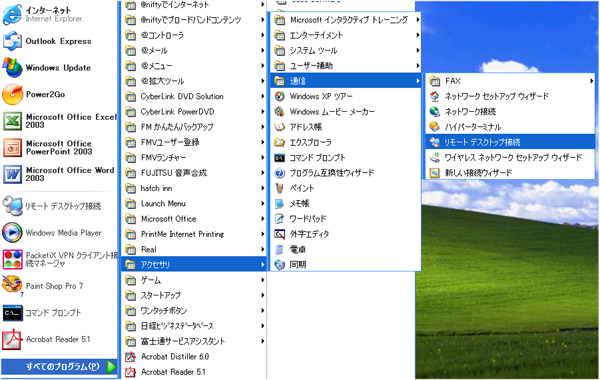Screen dimensions: 600x380
Task: Click 同期 synchronize icon
Action: (x=280, y=265)
